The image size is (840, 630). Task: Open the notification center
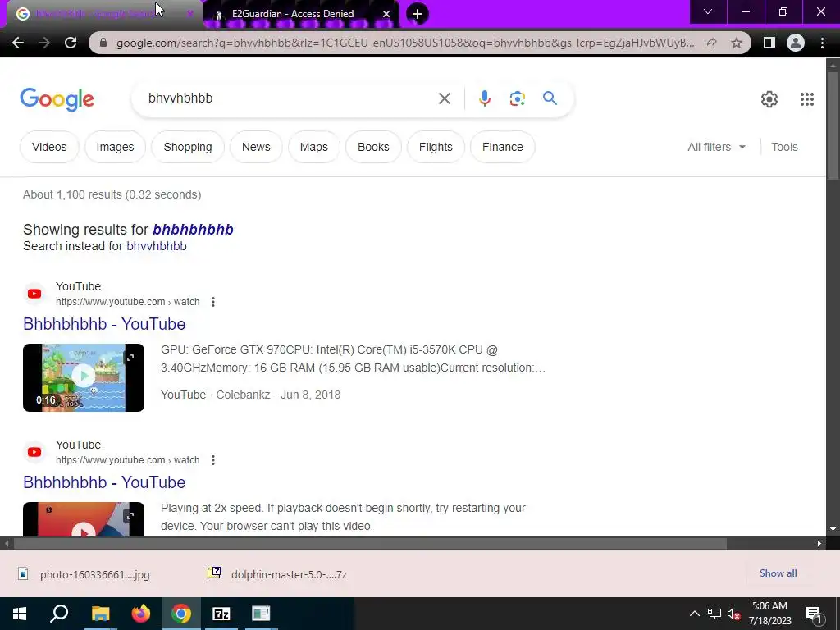click(x=814, y=614)
